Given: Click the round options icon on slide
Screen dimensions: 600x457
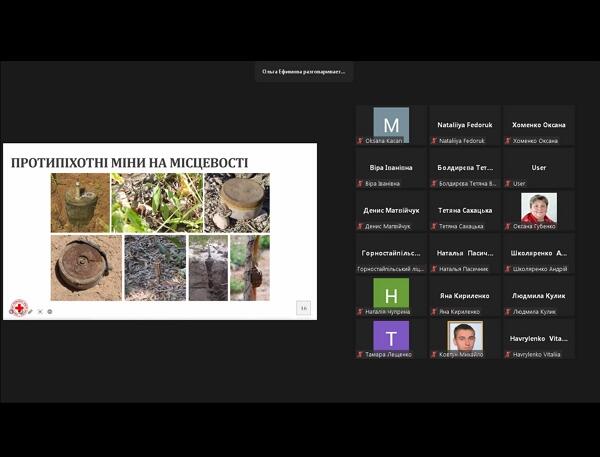Looking at the screenshot, I should pyautogui.click(x=50, y=312).
